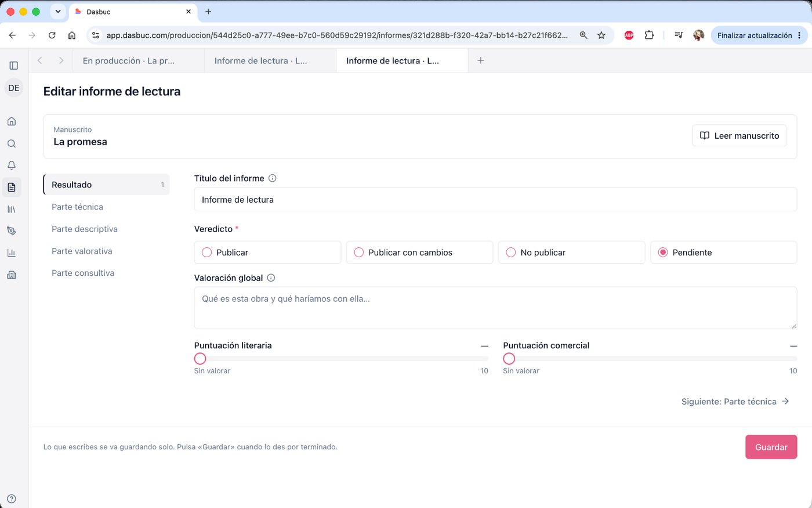Open the browser zoom magnifier icon

tap(583, 35)
